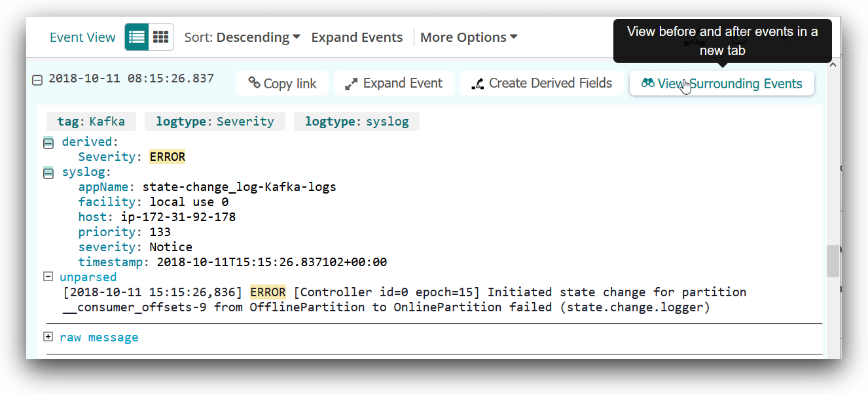Collapse the syslog section

pyautogui.click(x=48, y=173)
